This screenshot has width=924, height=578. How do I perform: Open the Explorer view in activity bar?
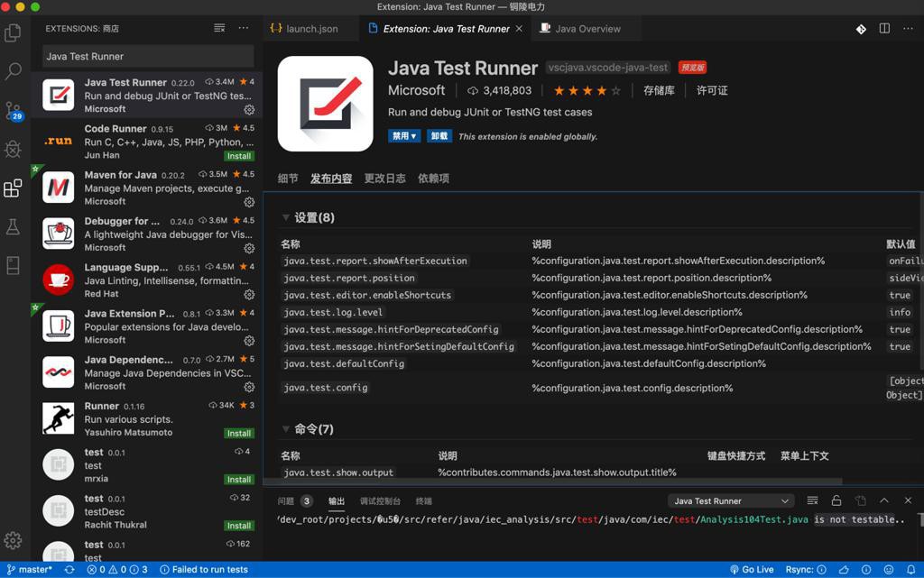click(x=13, y=33)
